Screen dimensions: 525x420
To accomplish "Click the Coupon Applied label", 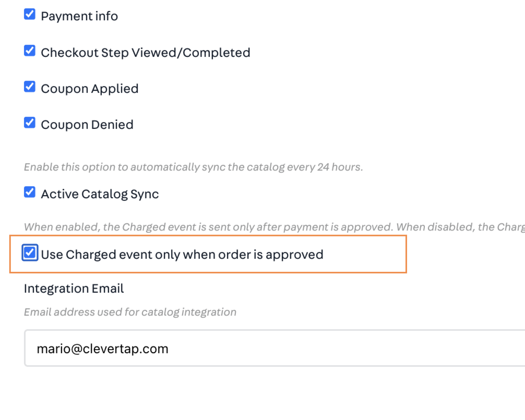I will point(90,89).
